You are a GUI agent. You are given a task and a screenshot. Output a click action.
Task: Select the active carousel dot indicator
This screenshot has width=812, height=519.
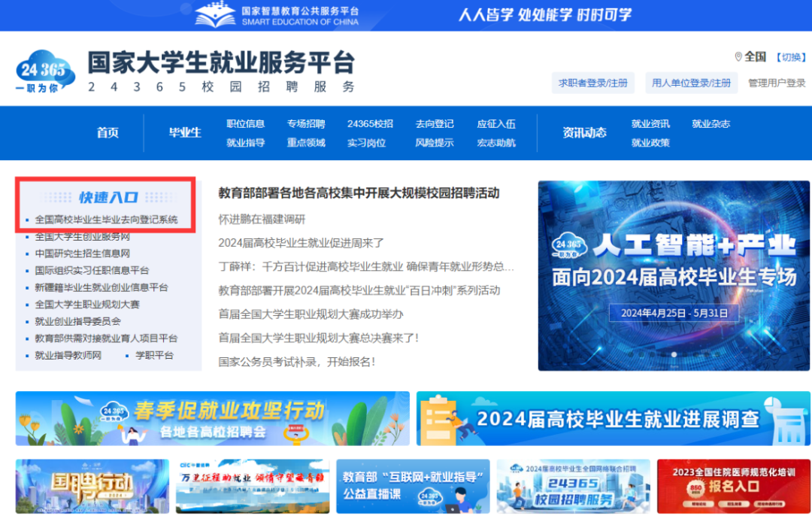[x=674, y=355]
